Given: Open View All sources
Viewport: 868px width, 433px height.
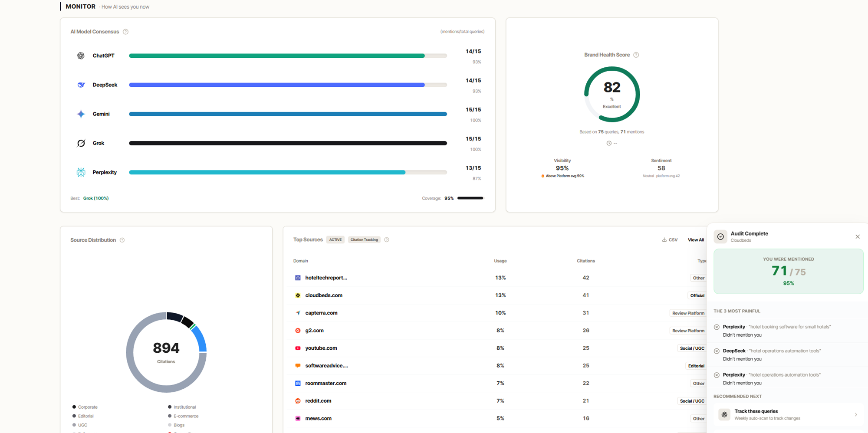Looking at the screenshot, I should click(x=696, y=240).
